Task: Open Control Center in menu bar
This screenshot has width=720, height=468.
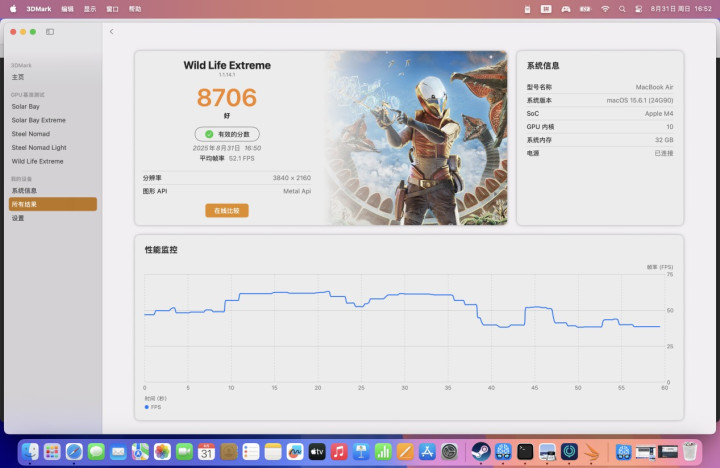Action: point(638,9)
